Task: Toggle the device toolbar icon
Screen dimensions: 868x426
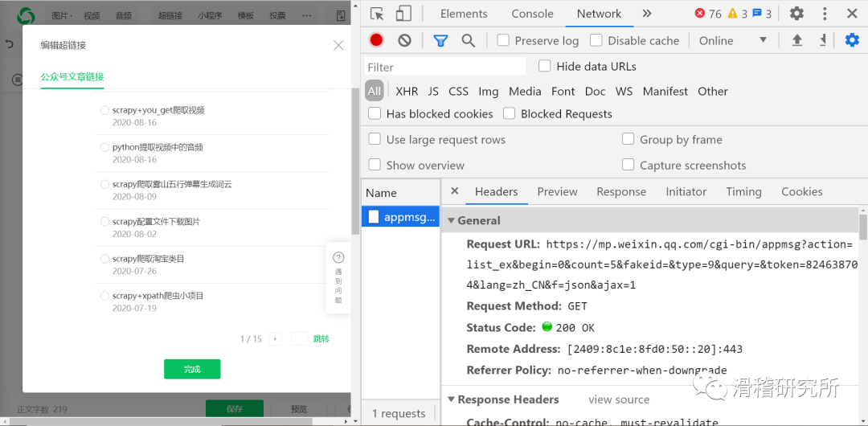Action: 403,14
